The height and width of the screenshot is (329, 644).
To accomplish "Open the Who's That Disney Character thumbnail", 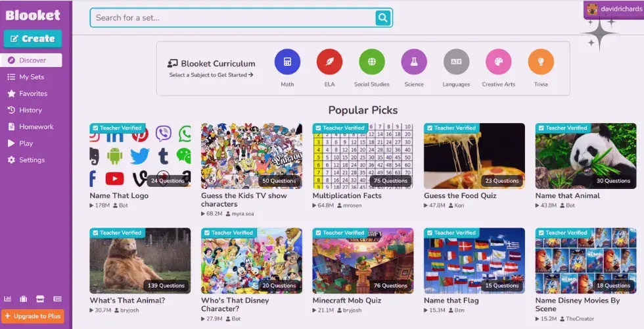I will coord(251,261).
